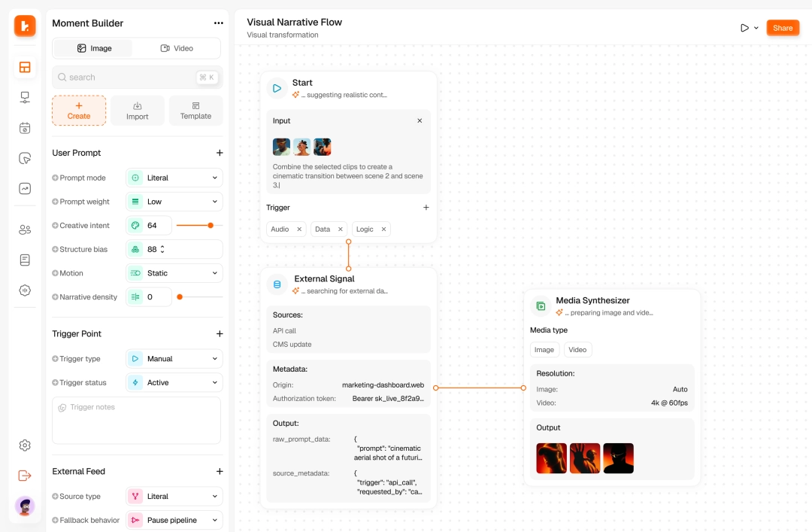Click the search input field
Viewport: 812px width, 532px height.
[138, 78]
